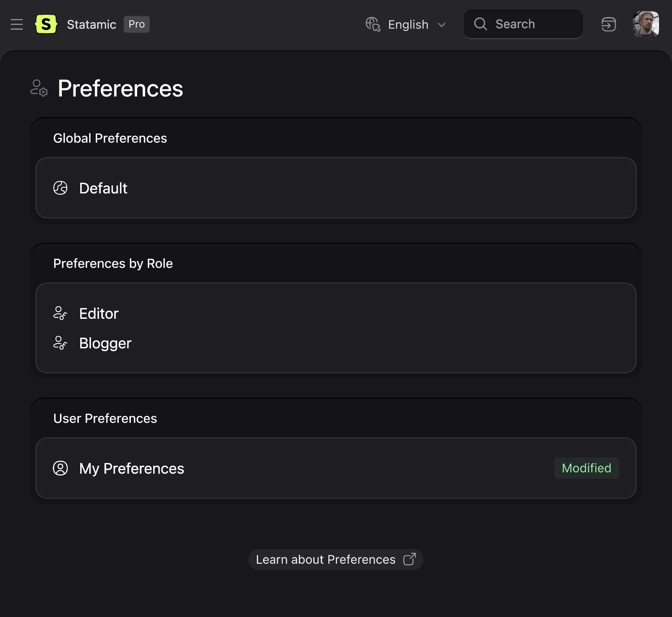
Task: Click the Modified badge
Action: pos(586,468)
